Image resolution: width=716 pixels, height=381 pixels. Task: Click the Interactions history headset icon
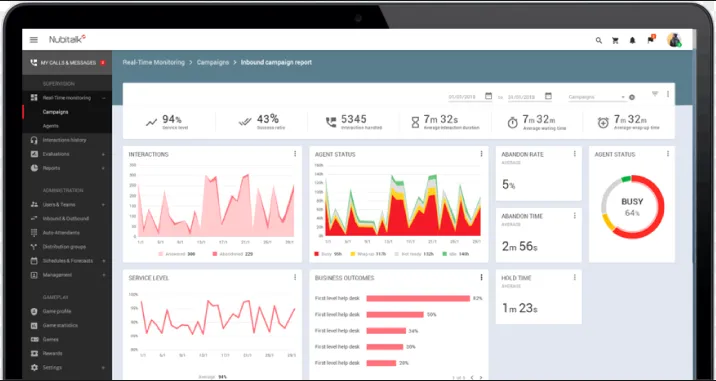point(34,140)
